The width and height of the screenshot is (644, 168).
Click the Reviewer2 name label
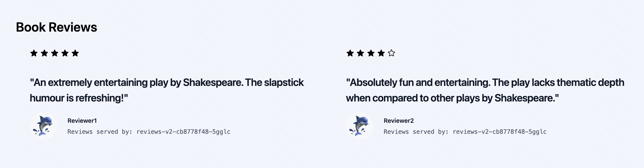pyautogui.click(x=398, y=121)
